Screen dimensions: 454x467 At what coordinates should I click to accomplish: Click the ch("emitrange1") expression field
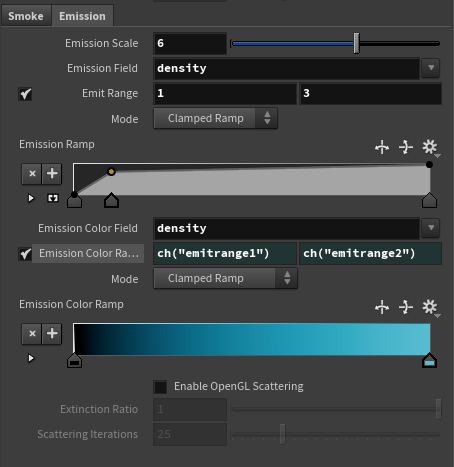[x=225, y=253]
